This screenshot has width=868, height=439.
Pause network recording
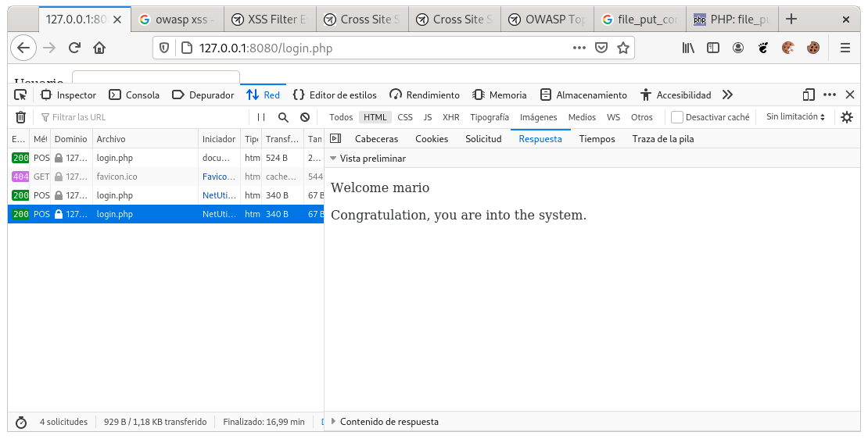pos(261,117)
